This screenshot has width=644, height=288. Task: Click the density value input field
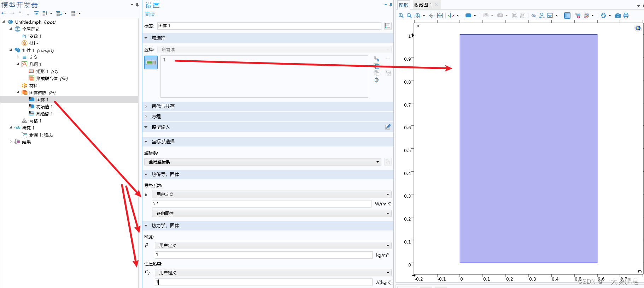coord(264,255)
